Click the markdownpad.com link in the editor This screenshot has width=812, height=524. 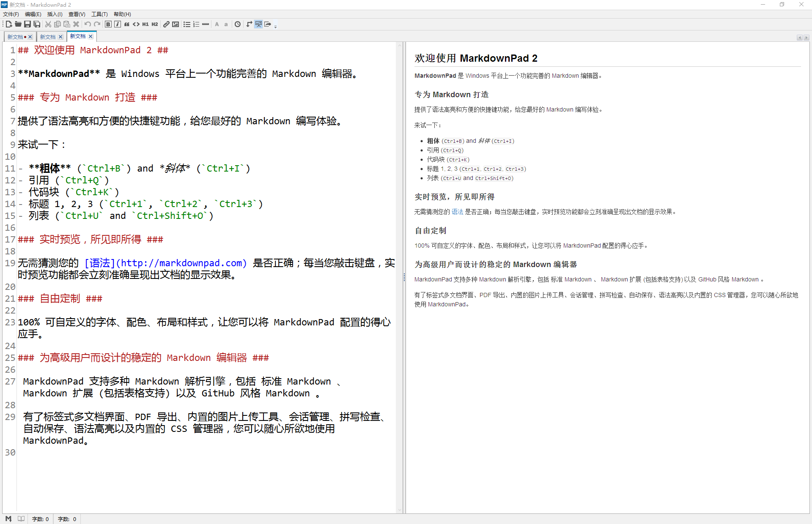(x=165, y=263)
